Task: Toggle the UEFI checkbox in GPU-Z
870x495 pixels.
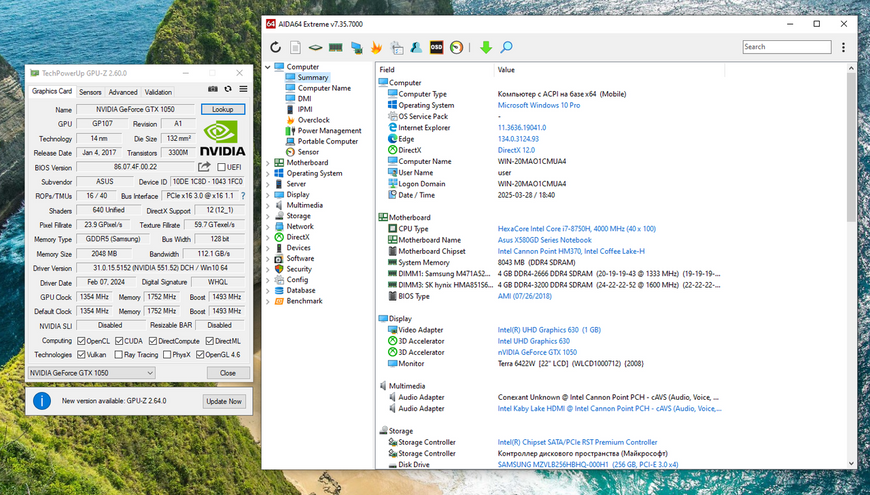Action: click(x=221, y=167)
